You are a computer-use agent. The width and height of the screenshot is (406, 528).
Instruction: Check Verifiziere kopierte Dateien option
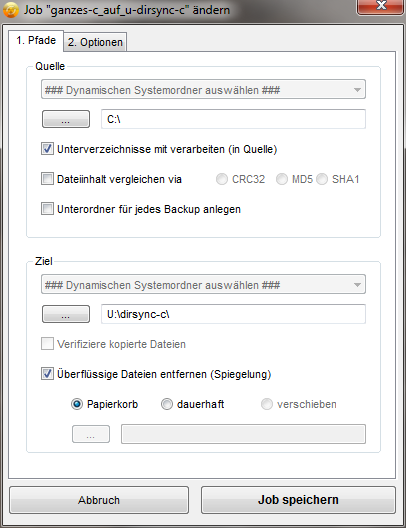[x=47, y=344]
